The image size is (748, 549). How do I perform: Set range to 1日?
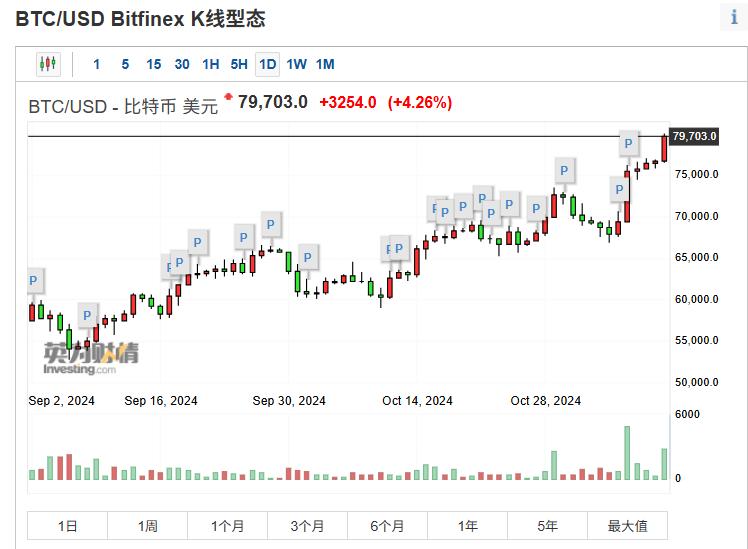coord(67,526)
